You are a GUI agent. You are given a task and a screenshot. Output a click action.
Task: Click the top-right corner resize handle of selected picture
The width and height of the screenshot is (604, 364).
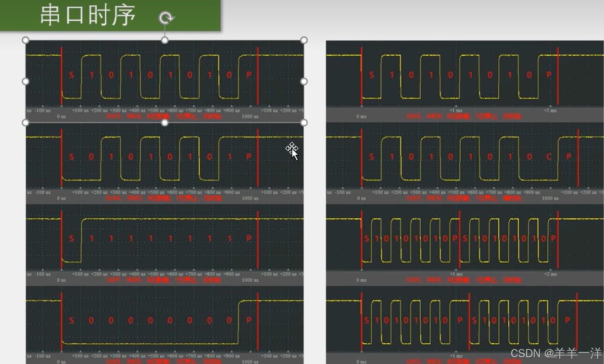point(303,40)
